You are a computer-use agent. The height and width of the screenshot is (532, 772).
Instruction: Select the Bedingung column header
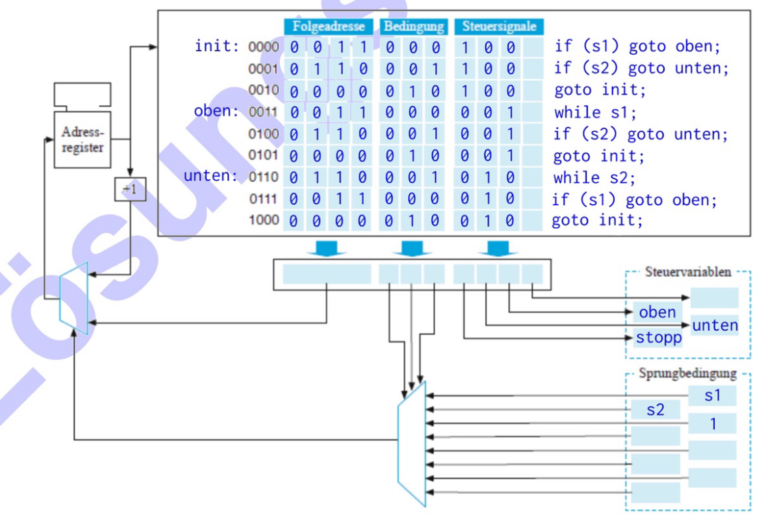coord(413,27)
